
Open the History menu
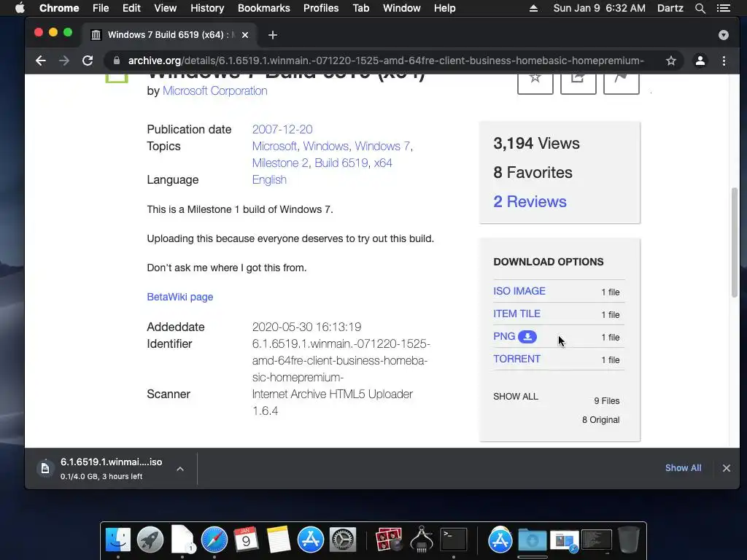tap(207, 8)
